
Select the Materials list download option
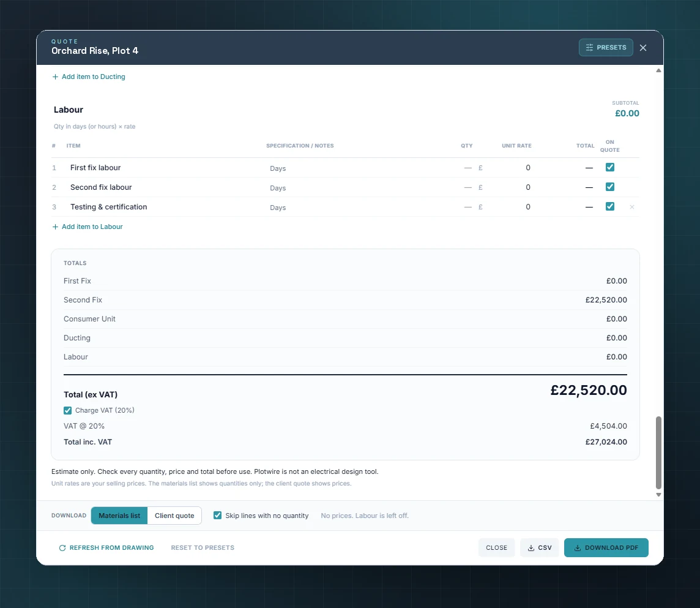point(119,516)
